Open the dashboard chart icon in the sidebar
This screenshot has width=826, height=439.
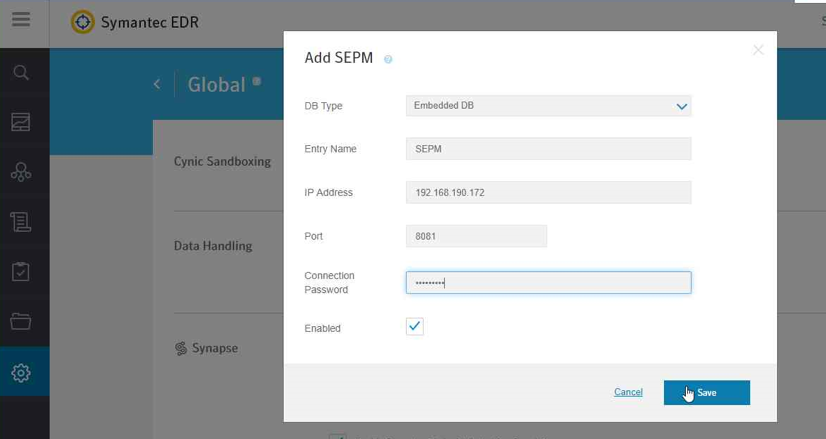(21, 122)
